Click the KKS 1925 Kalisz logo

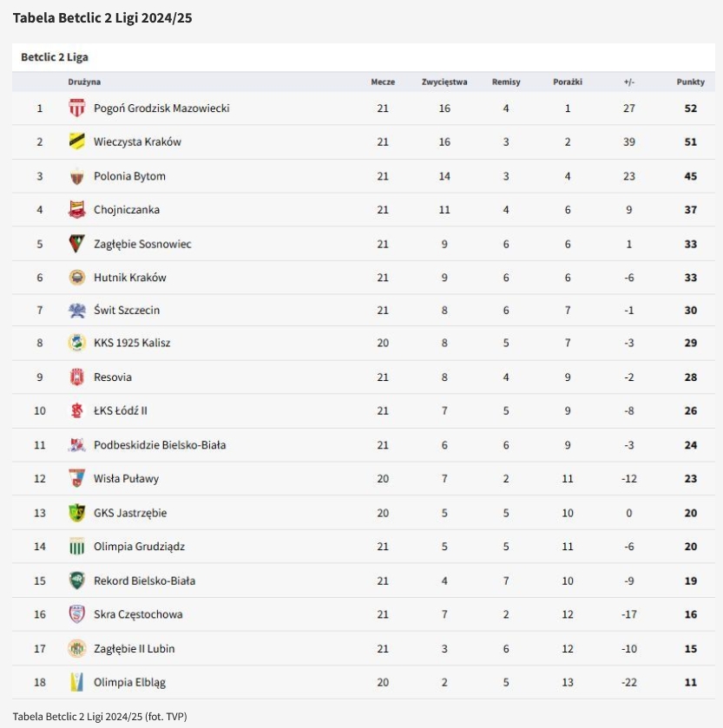pos(77,343)
